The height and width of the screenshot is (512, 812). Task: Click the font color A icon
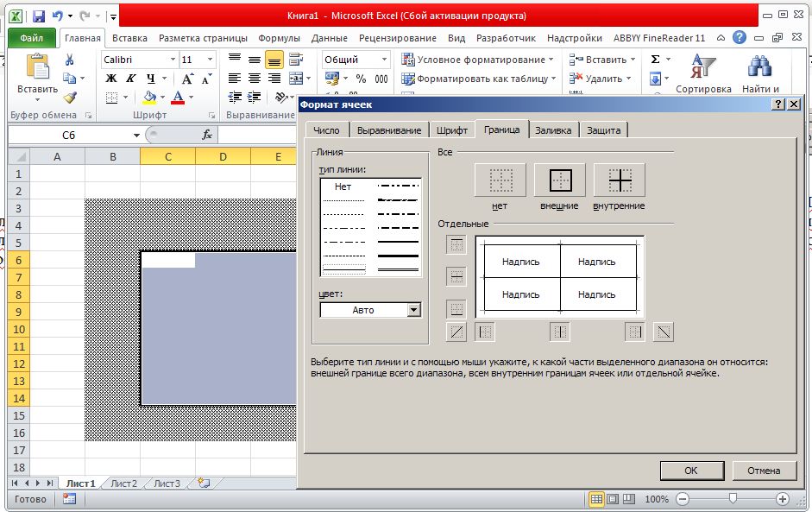(178, 97)
